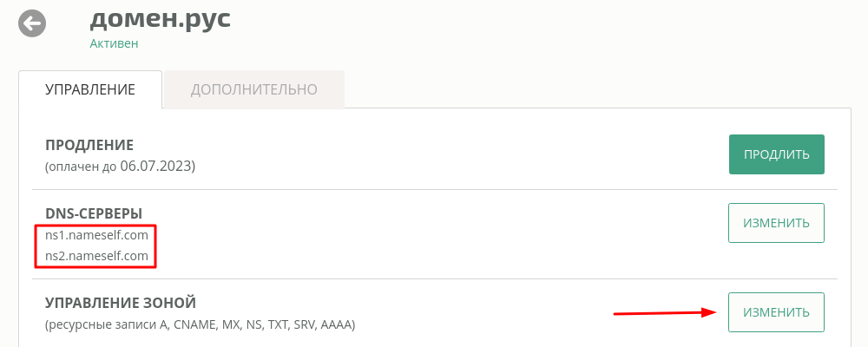Click the Активен status label

click(x=114, y=43)
